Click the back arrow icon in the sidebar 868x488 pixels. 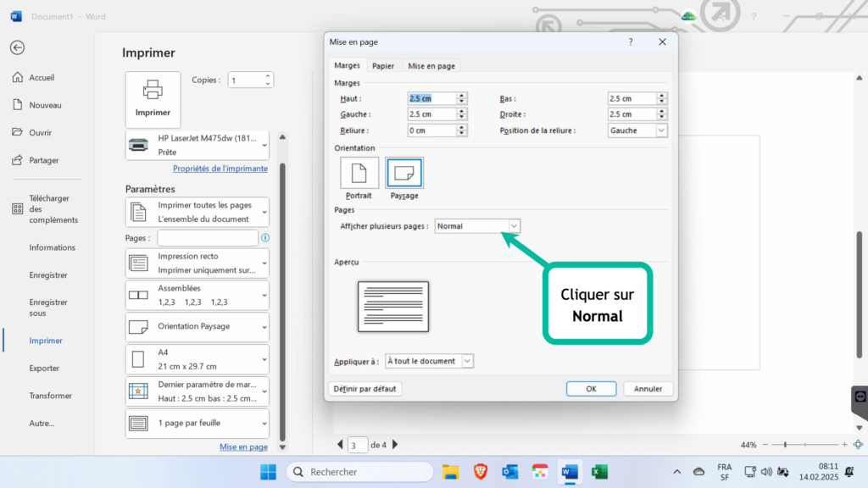17,47
